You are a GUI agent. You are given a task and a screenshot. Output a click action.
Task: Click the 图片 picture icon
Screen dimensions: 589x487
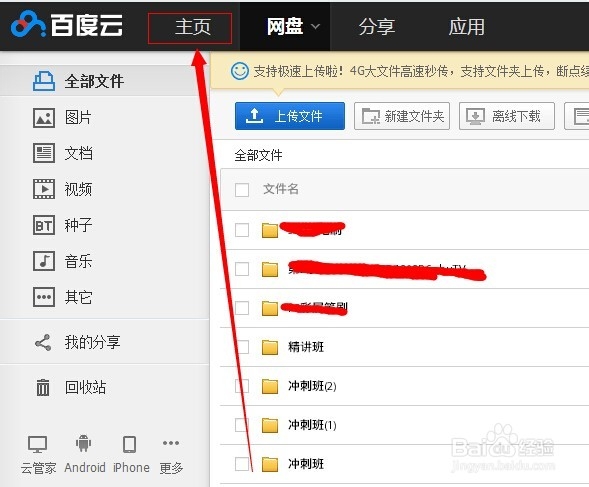click(x=44, y=118)
